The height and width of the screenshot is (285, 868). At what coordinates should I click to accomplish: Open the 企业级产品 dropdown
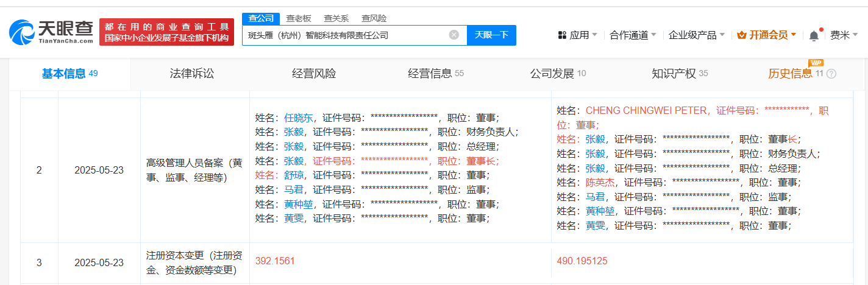coord(697,35)
